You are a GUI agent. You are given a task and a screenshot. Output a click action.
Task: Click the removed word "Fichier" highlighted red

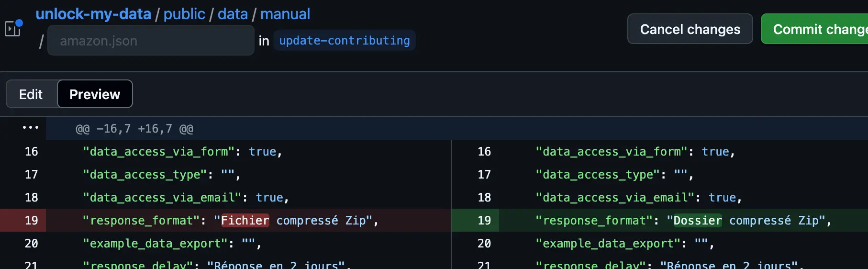pyautogui.click(x=245, y=221)
